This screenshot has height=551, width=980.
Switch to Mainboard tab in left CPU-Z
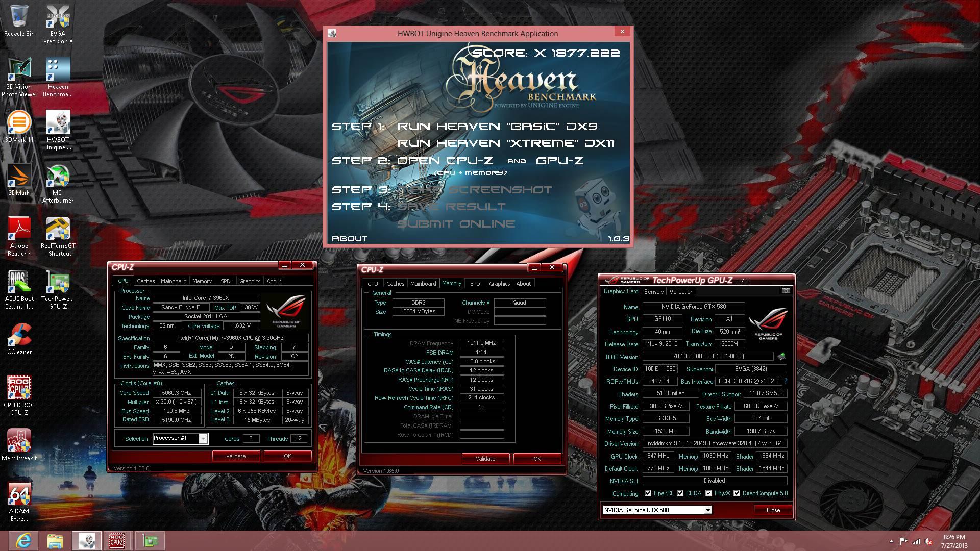tap(174, 281)
